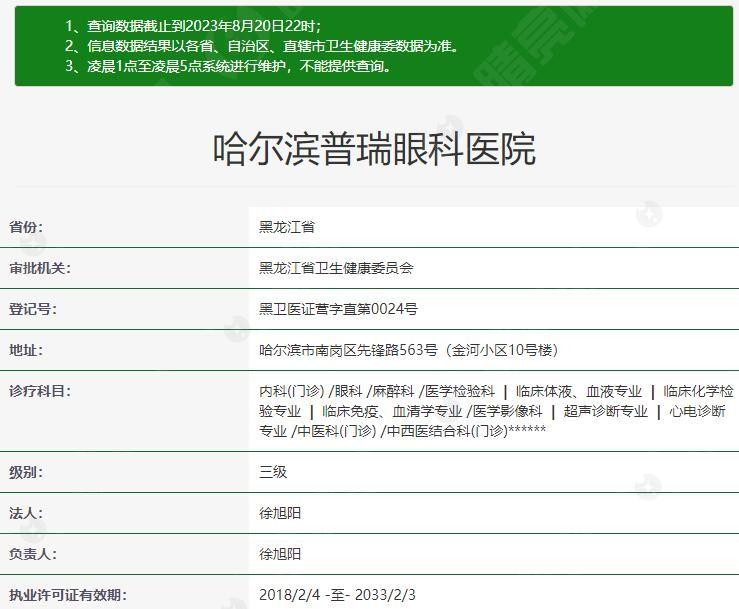Image resolution: width=739 pixels, height=609 pixels.
Task: Click the 审批机关 label
Action: pyautogui.click(x=40, y=268)
